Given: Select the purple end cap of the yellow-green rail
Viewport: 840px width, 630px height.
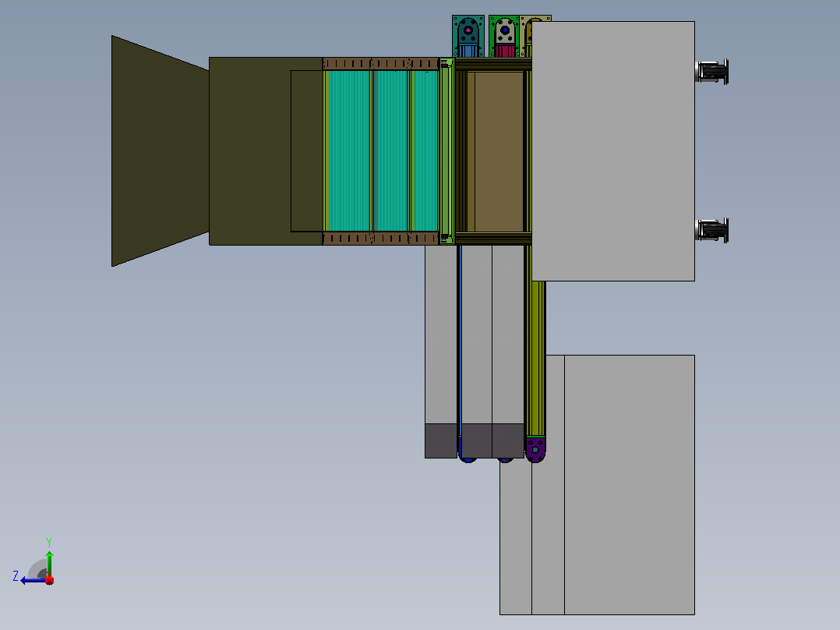Looking at the screenshot, I should [x=535, y=449].
